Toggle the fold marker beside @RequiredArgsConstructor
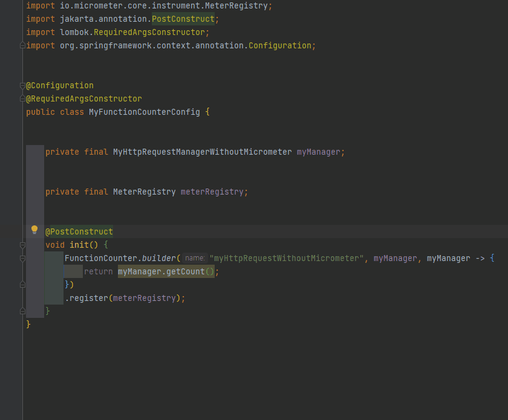This screenshot has width=508, height=420. point(22,99)
